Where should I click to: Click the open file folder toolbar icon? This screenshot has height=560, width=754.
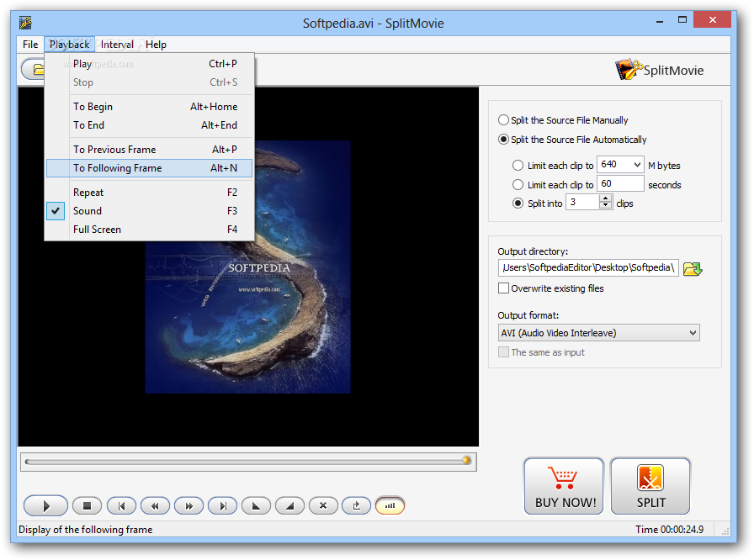click(34, 70)
